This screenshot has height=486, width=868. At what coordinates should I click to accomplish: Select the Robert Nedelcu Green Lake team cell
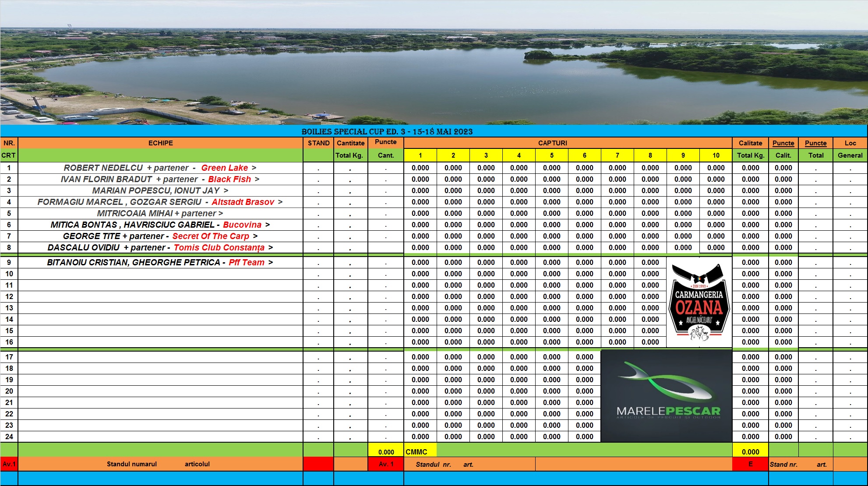(160, 168)
